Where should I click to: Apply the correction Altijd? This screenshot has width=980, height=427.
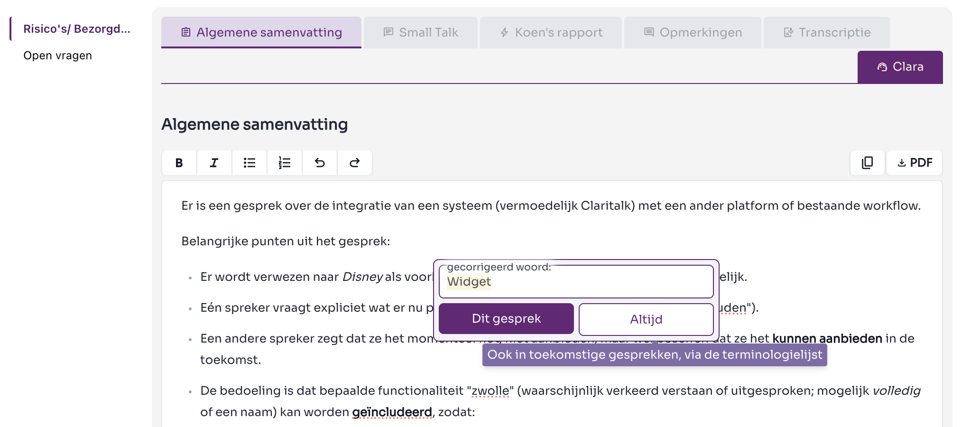(646, 319)
